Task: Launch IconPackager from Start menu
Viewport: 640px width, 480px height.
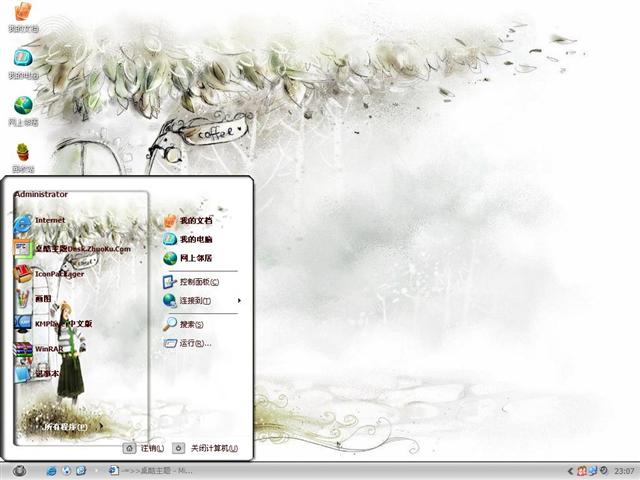Action: (x=49, y=273)
